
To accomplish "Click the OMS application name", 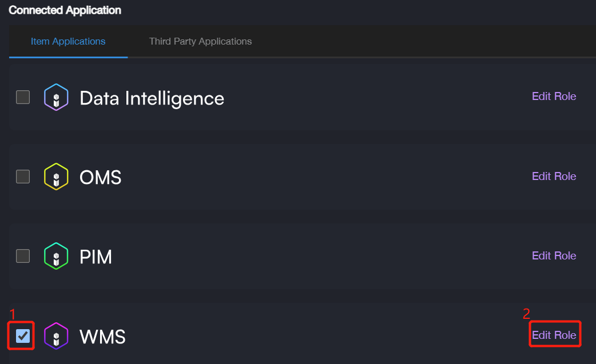I will 101,177.
